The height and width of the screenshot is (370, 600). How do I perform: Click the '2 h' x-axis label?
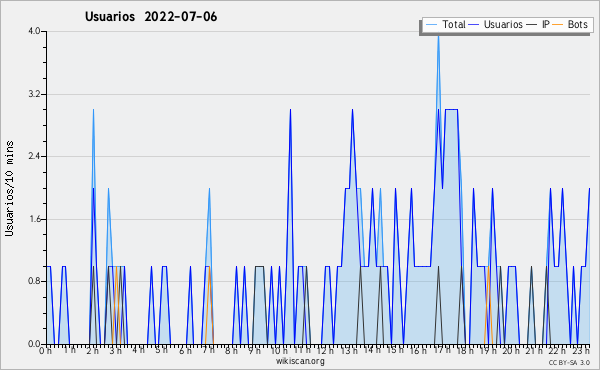pyautogui.click(x=93, y=350)
